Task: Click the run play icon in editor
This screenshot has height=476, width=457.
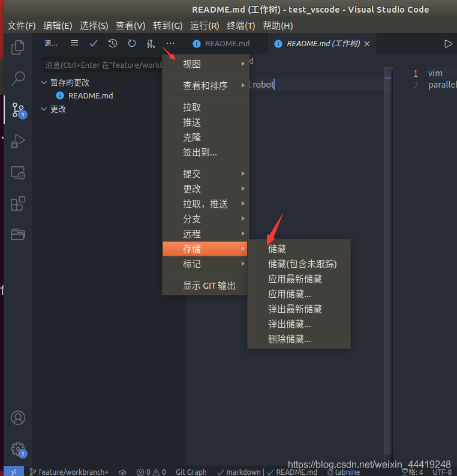Action: (448, 44)
